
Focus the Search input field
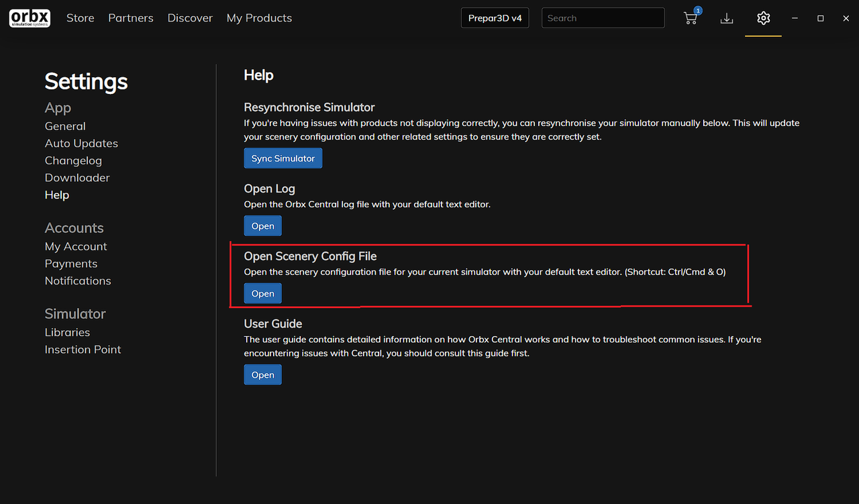(603, 18)
